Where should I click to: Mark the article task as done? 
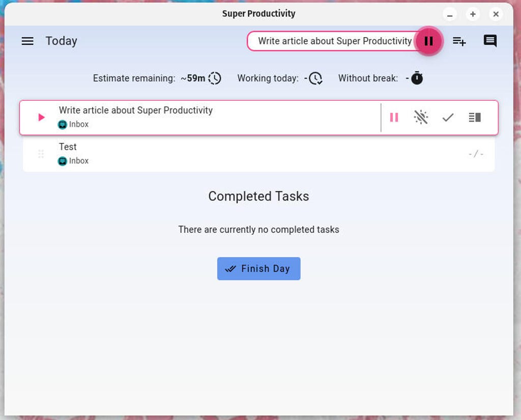[448, 118]
